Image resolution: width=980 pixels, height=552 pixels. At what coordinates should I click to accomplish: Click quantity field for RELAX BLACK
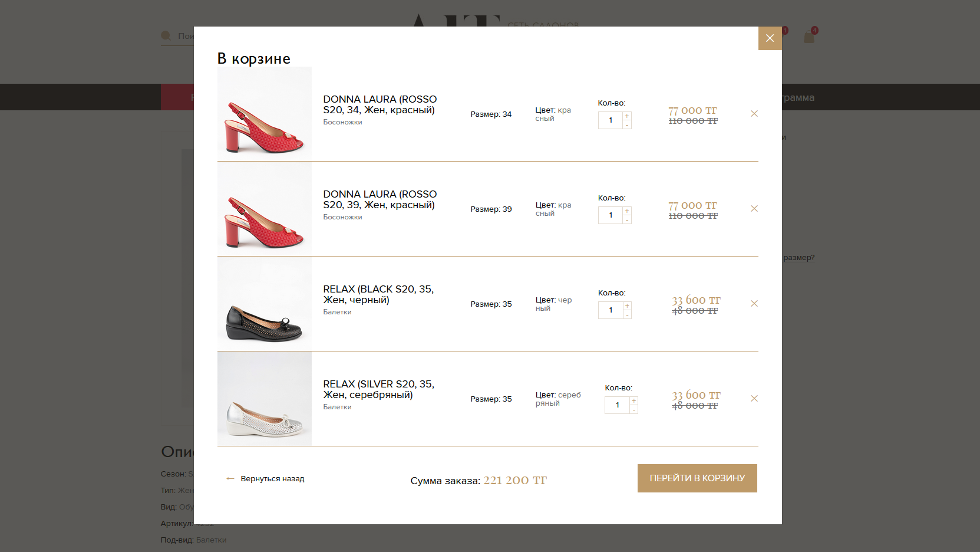pos(611,310)
